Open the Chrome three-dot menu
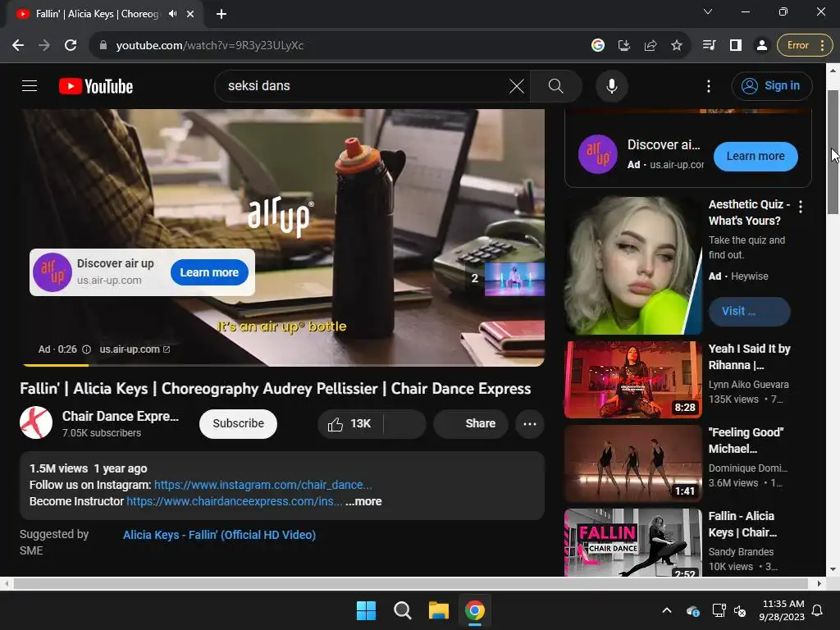This screenshot has height=630, width=840. [822, 45]
